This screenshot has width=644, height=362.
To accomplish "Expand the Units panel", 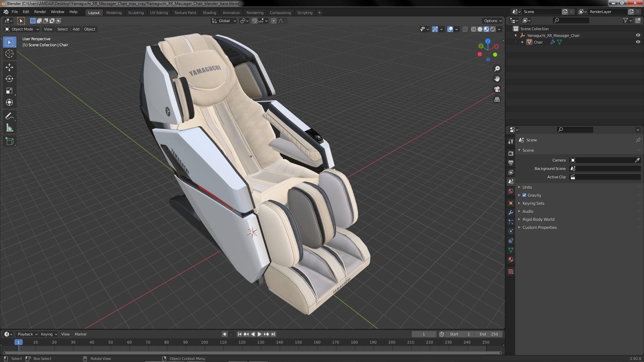I will tap(527, 187).
